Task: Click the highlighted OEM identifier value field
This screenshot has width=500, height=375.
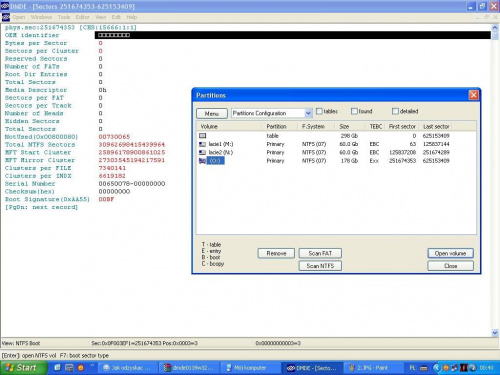Action: point(293,35)
